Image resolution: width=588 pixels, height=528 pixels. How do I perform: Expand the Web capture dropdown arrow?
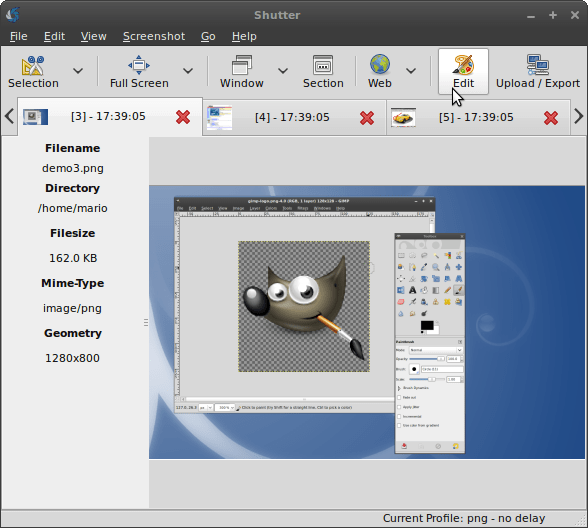[411, 71]
